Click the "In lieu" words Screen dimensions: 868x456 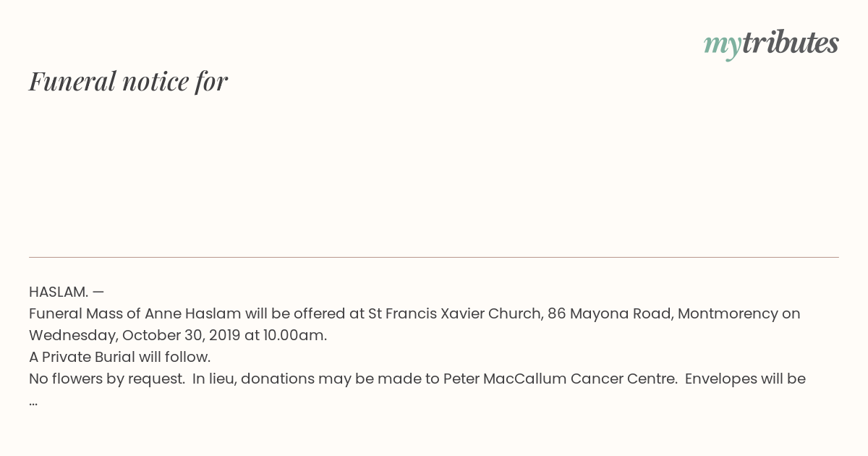tap(213, 379)
